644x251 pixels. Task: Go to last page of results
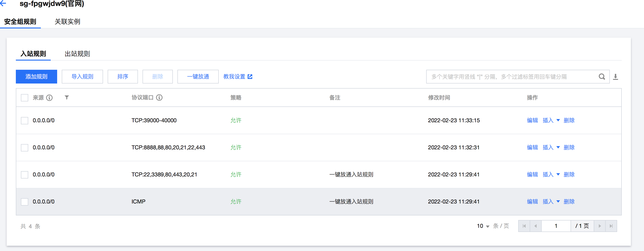click(611, 226)
